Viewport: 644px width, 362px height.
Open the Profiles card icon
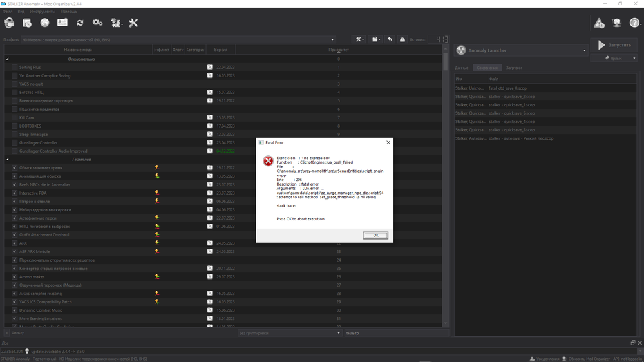pyautogui.click(x=62, y=23)
